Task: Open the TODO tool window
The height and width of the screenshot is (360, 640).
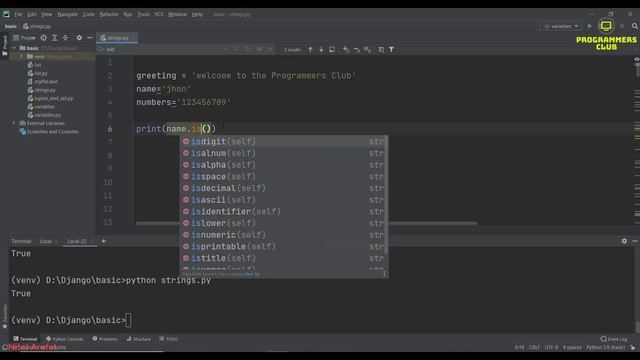Action: 169,339
